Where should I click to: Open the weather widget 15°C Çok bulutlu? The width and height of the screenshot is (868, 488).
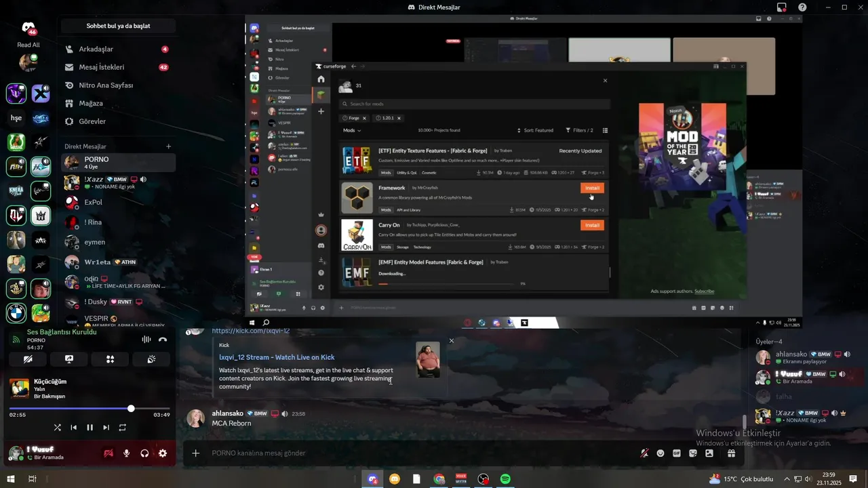741,479
